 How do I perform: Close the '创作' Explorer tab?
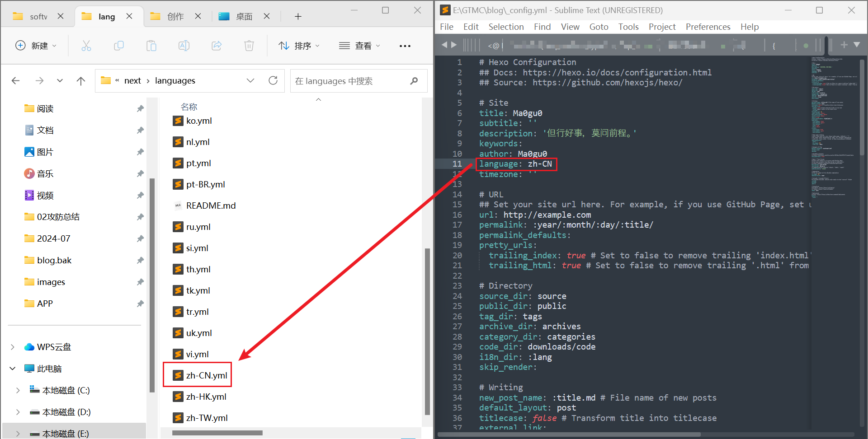point(198,16)
